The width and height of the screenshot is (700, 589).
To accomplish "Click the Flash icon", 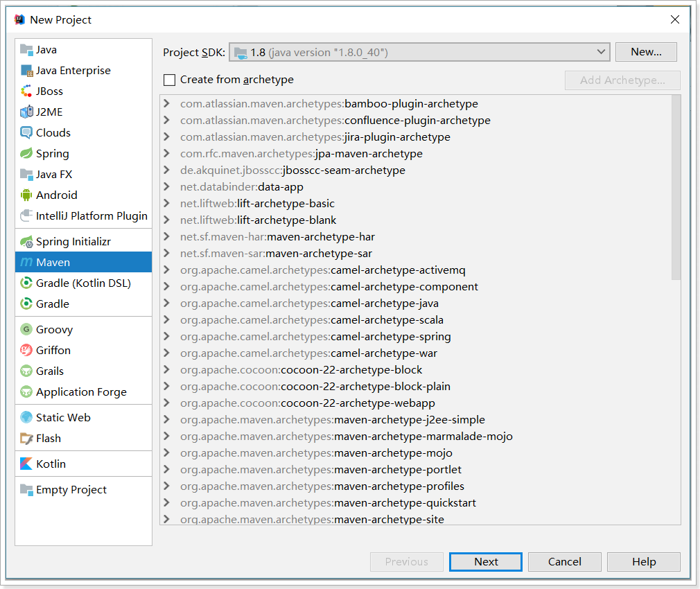I will pyautogui.click(x=26, y=439).
